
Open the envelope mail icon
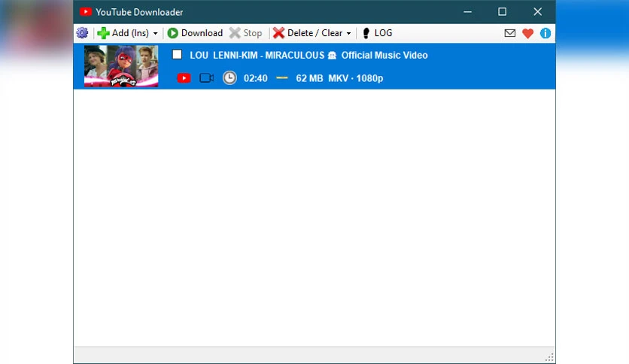coord(510,33)
